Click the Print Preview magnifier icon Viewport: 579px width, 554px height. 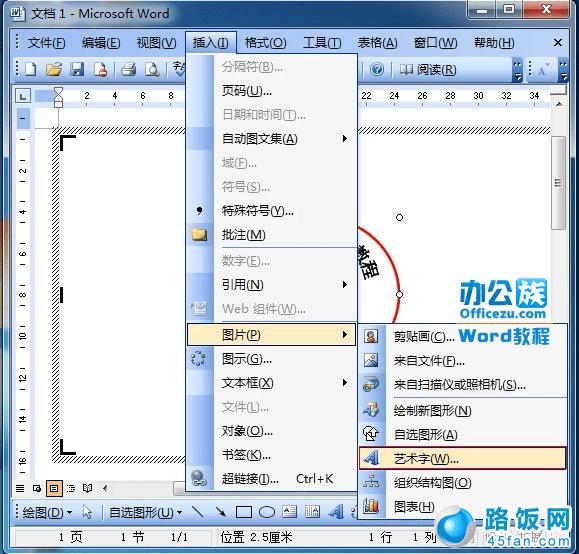(x=152, y=69)
